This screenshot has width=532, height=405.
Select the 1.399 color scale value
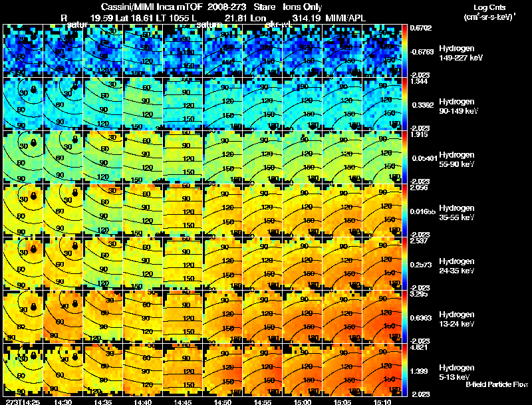tap(419, 372)
